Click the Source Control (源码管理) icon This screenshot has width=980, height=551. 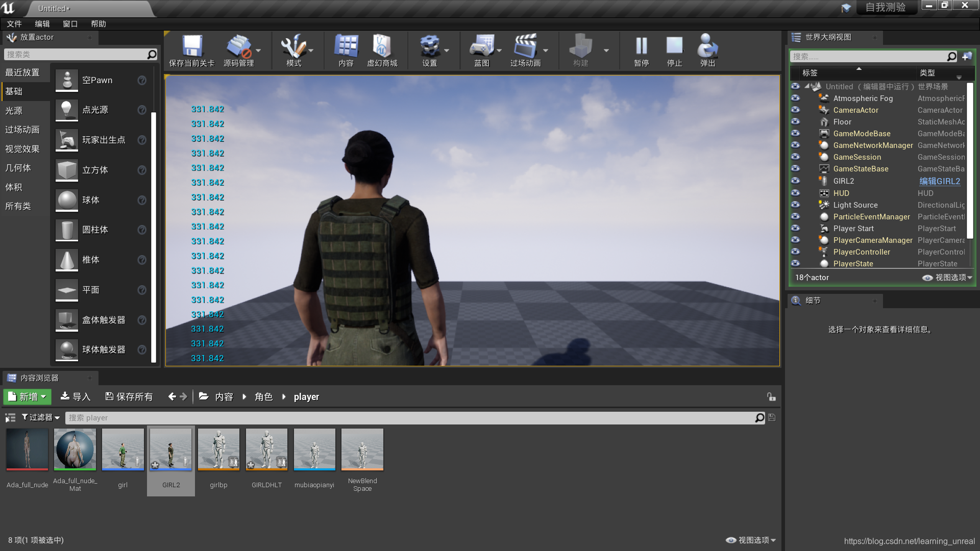click(x=238, y=47)
